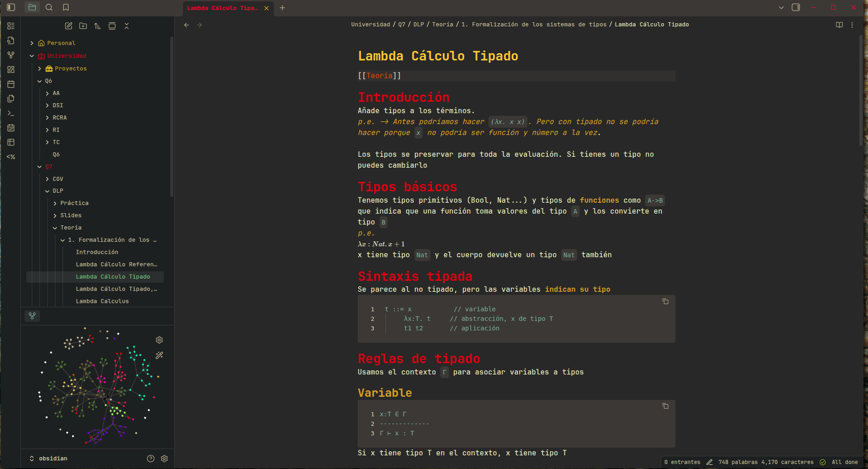Screen dimensions: 868x469
Task: Toggle the left sidebar
Action: [11, 7]
